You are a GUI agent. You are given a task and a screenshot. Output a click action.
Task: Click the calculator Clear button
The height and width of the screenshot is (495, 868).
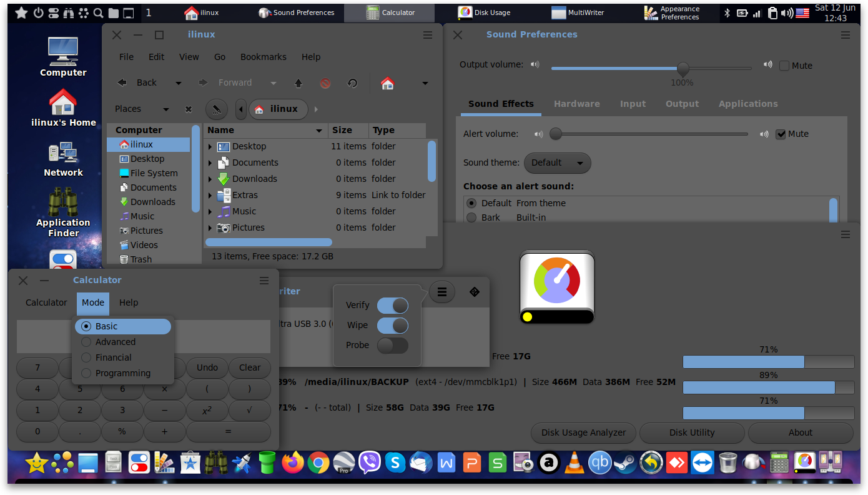pyautogui.click(x=250, y=367)
